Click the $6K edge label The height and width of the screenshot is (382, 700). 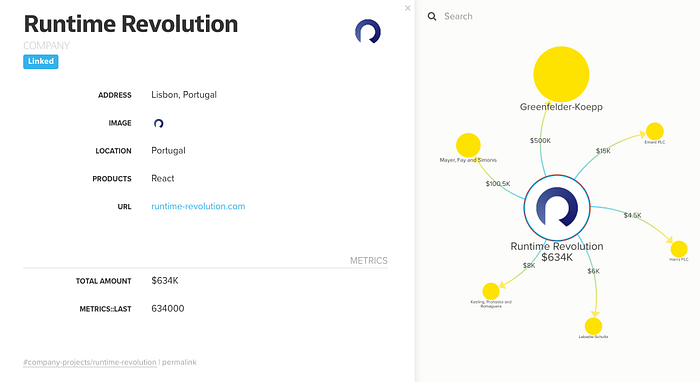point(594,271)
